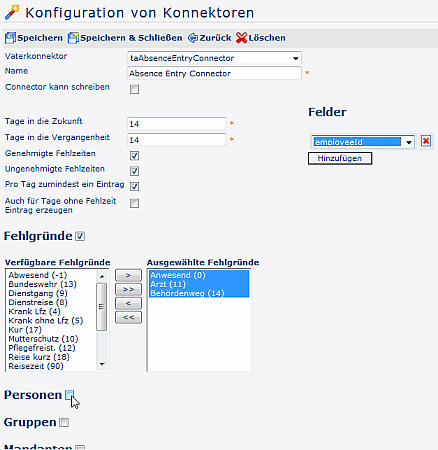Toggle the Fehlgründe section checkbox
The height and width of the screenshot is (450, 438).
pos(80,236)
